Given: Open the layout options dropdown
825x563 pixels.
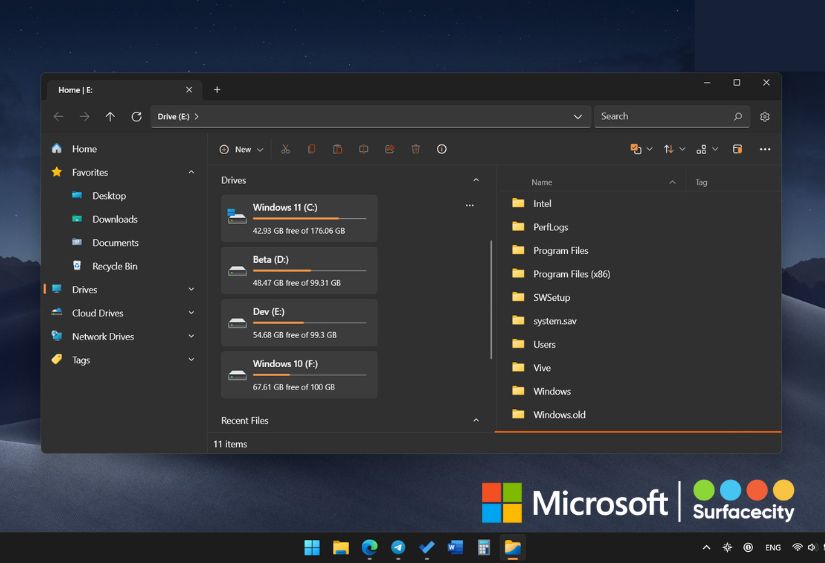Looking at the screenshot, I should (706, 149).
